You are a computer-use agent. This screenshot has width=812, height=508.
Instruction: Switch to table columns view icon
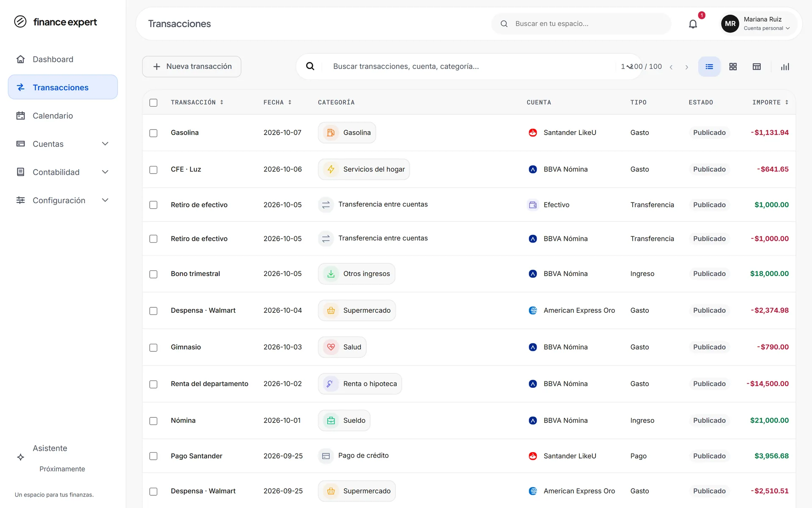tap(757, 66)
